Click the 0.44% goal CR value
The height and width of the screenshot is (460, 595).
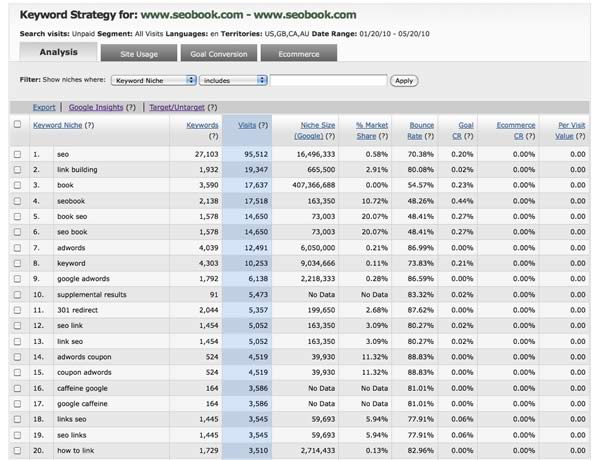462,201
